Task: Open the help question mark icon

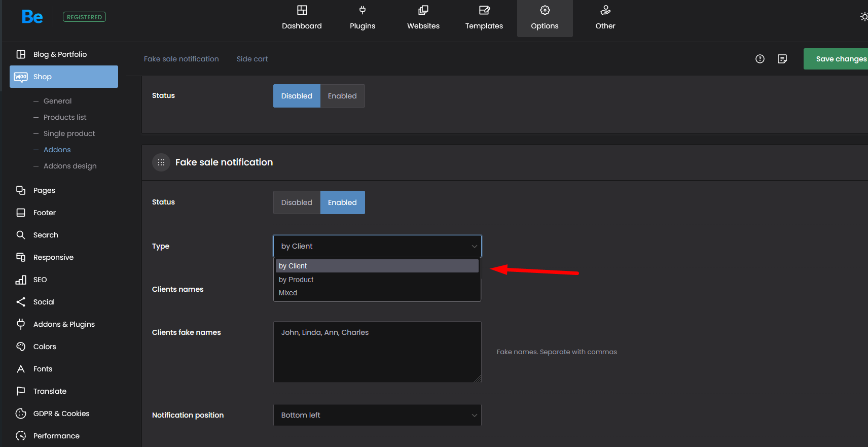Action: (760, 59)
